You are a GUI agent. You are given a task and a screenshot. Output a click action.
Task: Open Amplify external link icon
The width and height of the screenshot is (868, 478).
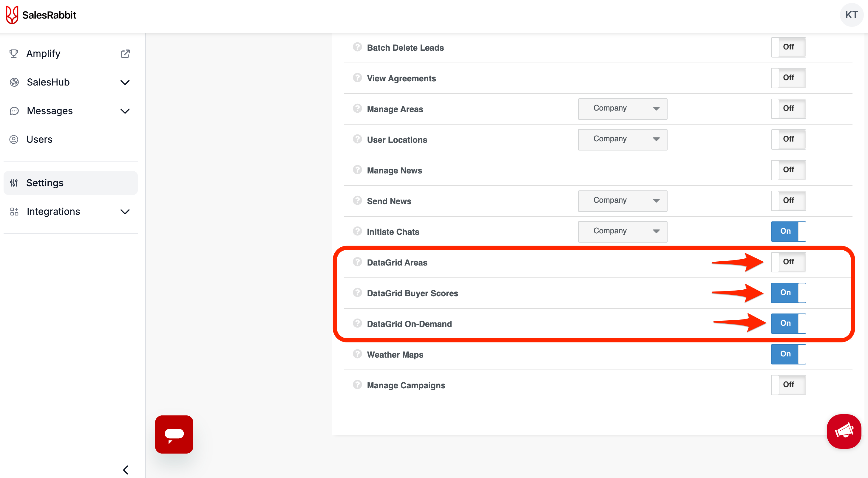click(125, 54)
